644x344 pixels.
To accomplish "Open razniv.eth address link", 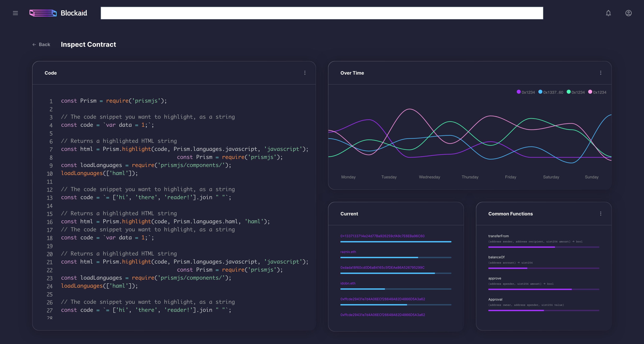I will (x=348, y=252).
